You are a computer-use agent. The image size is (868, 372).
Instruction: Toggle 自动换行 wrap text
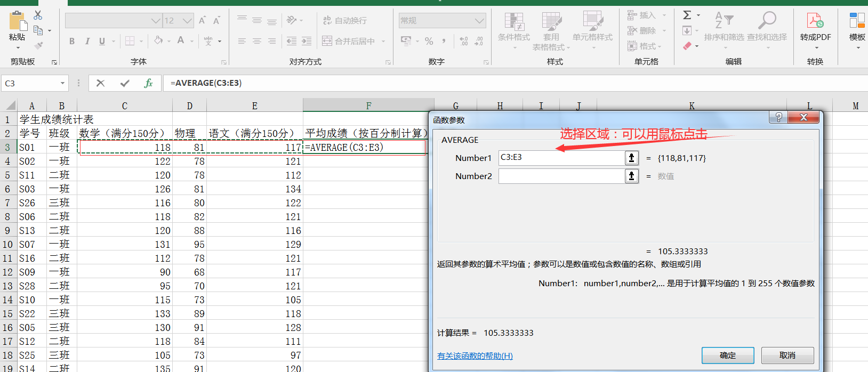point(345,20)
